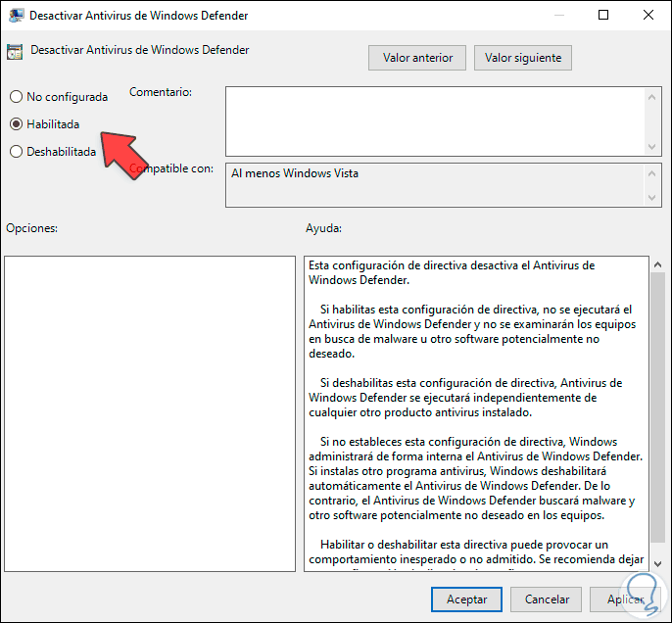672x623 pixels.
Task: Click the Desactivar Antivirus de Windows Defender heading
Action: point(140,50)
